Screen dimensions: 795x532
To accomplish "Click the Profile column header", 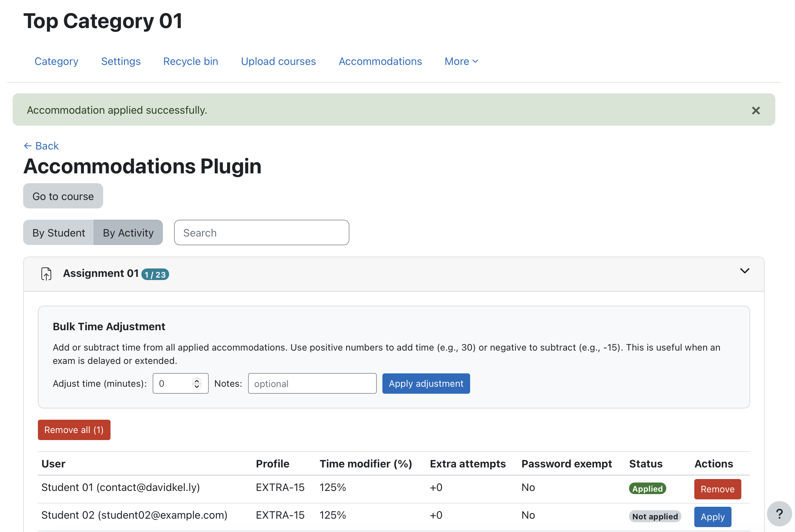I will [x=273, y=464].
